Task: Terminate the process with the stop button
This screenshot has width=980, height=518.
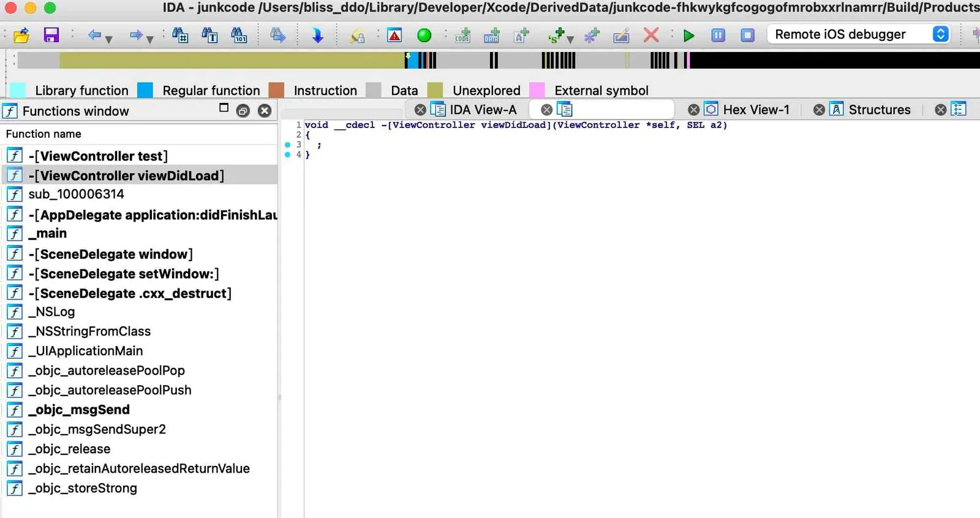Action: [x=748, y=36]
